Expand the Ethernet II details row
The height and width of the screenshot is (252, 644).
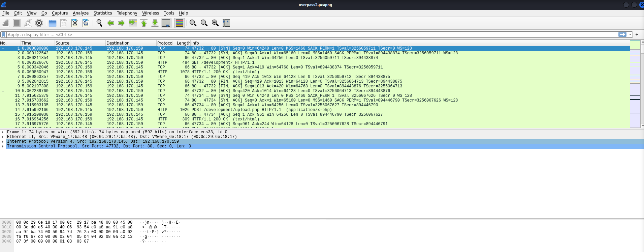coord(3,137)
